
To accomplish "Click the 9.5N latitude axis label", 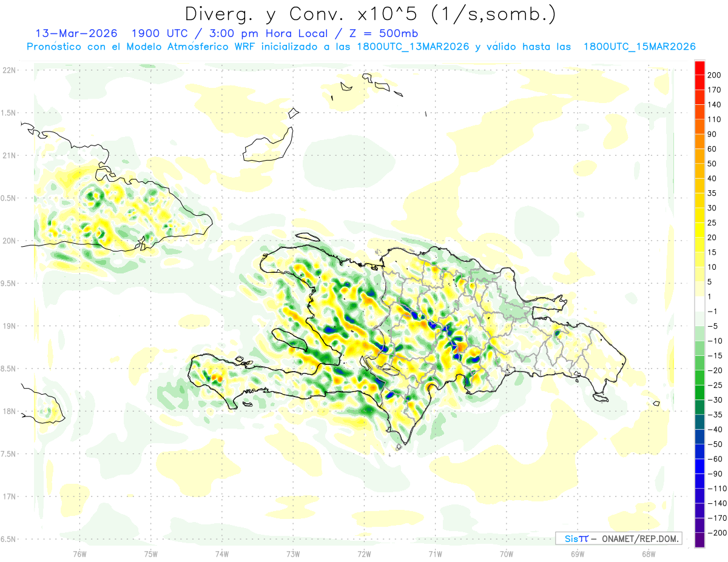I will pyautogui.click(x=8, y=283).
